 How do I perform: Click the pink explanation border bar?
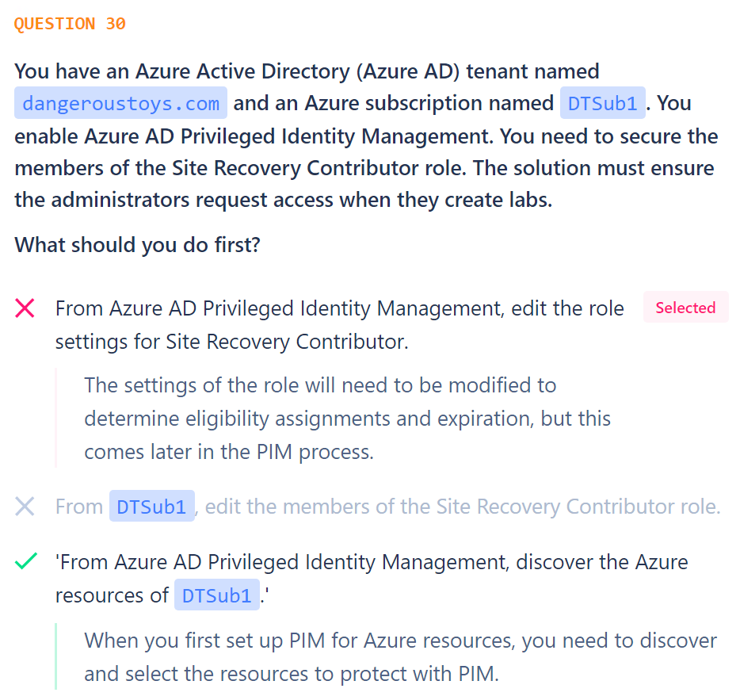click(x=55, y=418)
